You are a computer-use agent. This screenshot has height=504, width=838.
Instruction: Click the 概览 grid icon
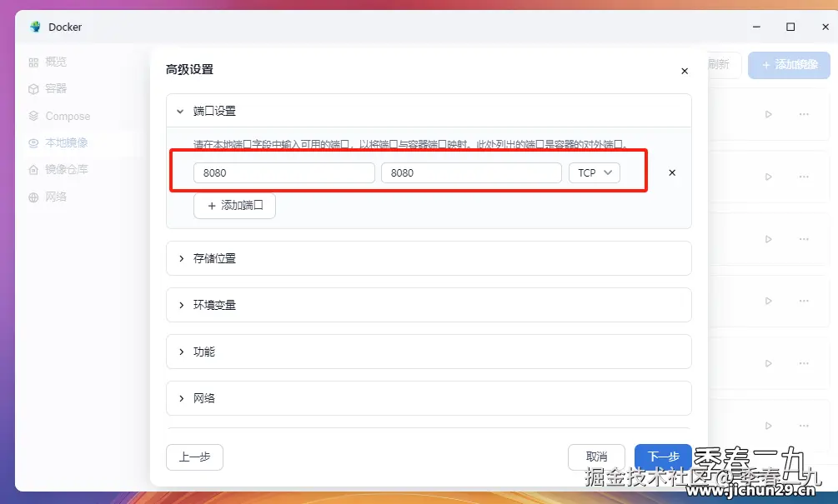click(x=33, y=62)
